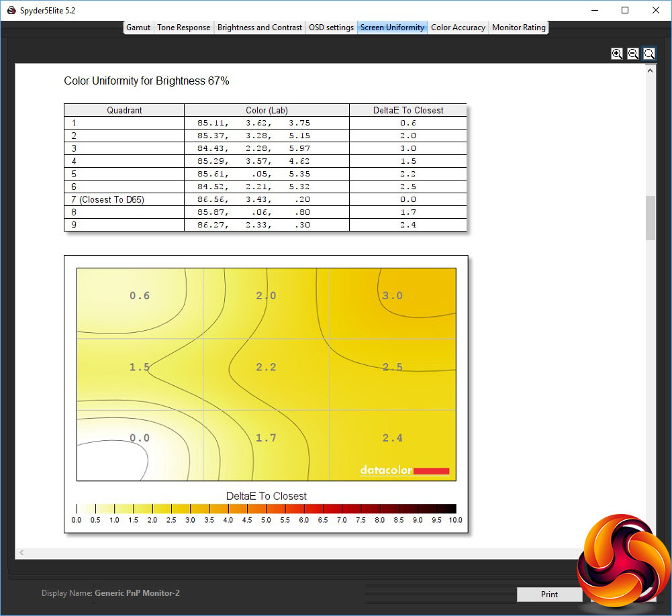672x616 pixels.
Task: Click the 10.0 end of the color scale
Action: coord(456,520)
